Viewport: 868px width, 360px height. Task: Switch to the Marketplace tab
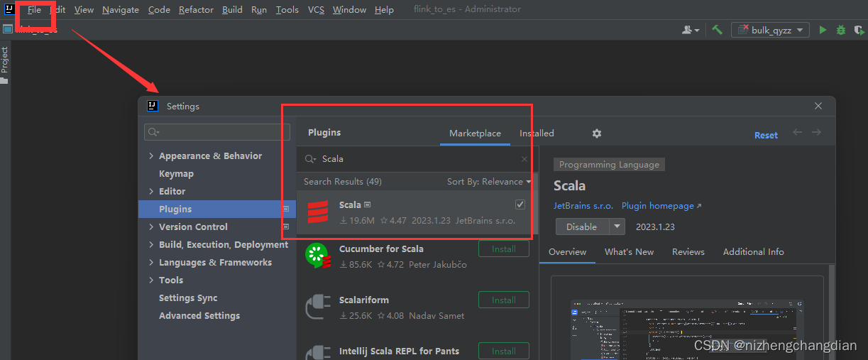pyautogui.click(x=475, y=133)
